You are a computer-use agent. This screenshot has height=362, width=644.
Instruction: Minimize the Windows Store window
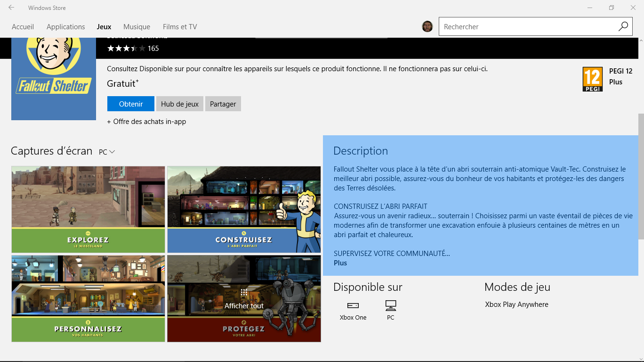click(590, 8)
